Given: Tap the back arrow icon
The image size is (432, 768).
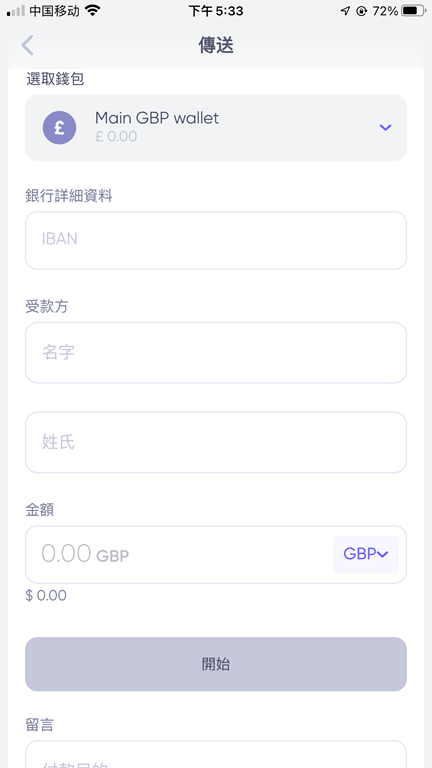Looking at the screenshot, I should [x=27, y=45].
